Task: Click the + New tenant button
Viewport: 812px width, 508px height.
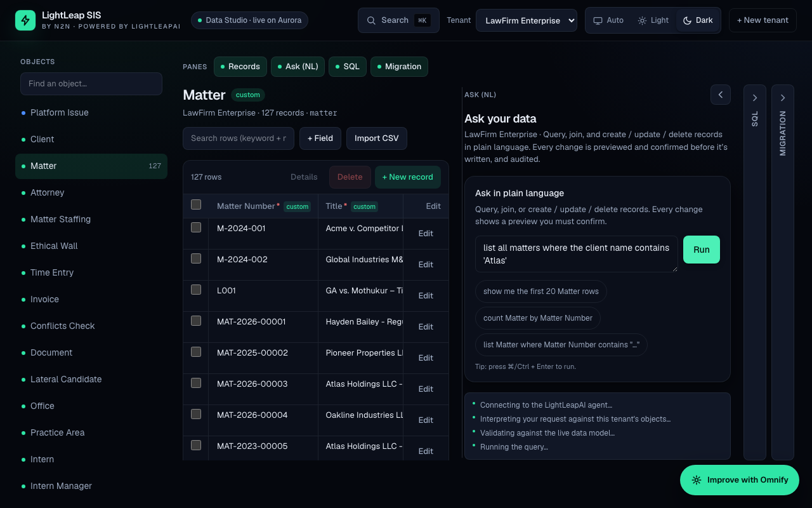Action: coord(763,20)
